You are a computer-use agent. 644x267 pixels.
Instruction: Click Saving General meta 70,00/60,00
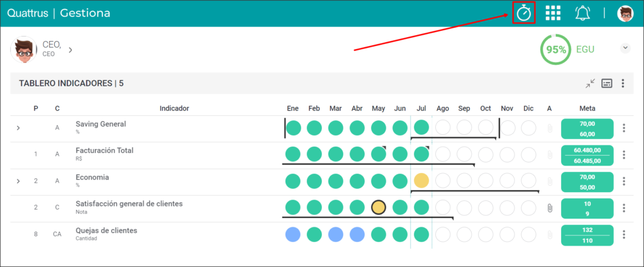pyautogui.click(x=587, y=128)
